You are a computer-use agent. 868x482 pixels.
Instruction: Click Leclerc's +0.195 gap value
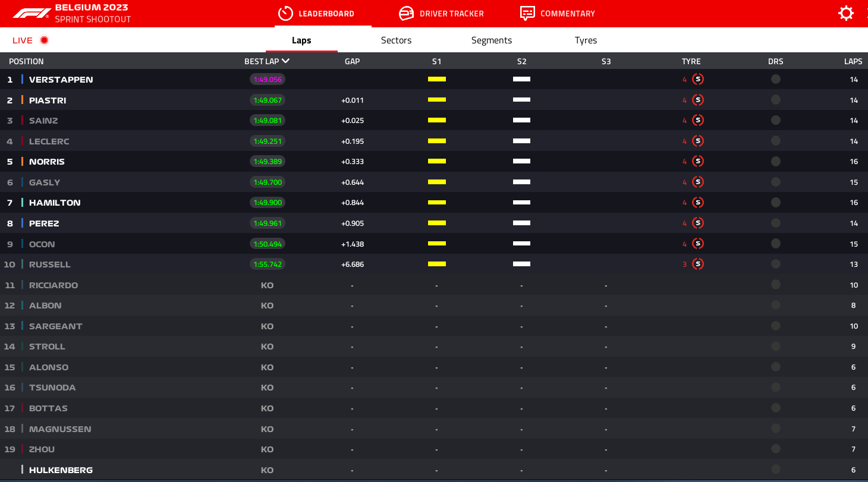[353, 141]
